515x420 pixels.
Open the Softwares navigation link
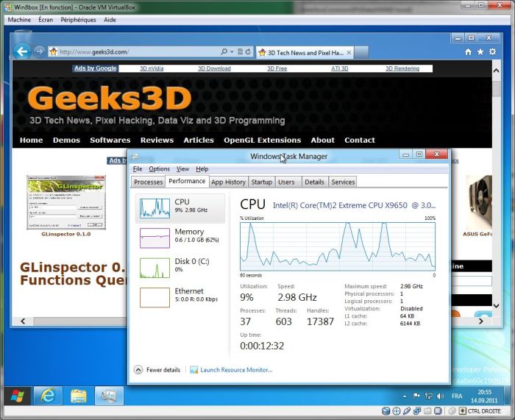pos(110,140)
